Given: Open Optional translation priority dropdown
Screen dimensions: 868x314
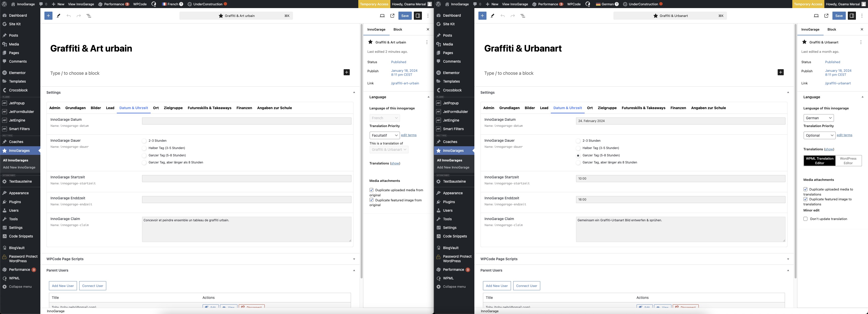Looking at the screenshot, I should click(819, 135).
